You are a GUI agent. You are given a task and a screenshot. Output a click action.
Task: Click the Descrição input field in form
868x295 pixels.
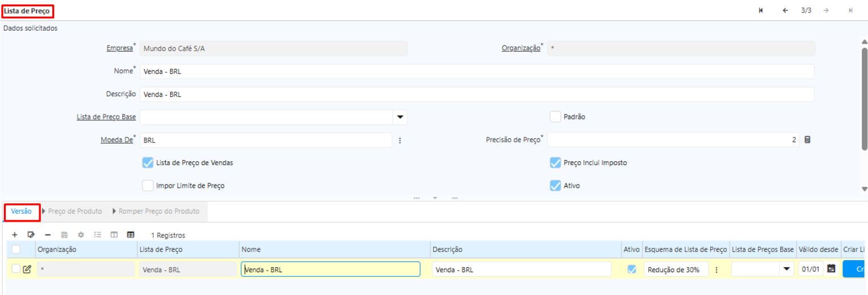[476, 95]
